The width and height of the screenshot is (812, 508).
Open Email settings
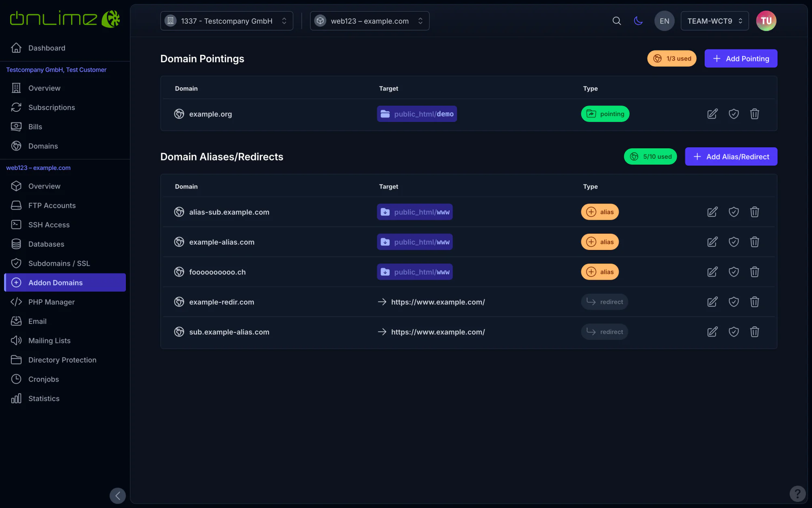(x=65, y=321)
